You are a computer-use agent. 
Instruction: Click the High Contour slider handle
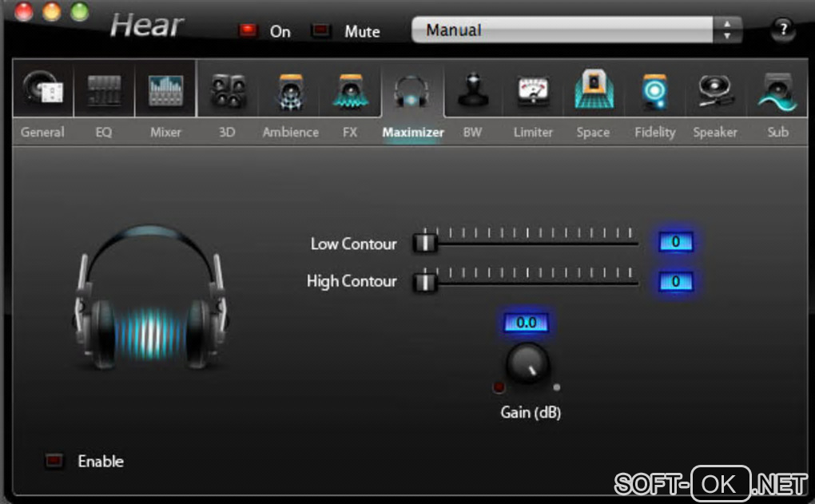click(424, 282)
